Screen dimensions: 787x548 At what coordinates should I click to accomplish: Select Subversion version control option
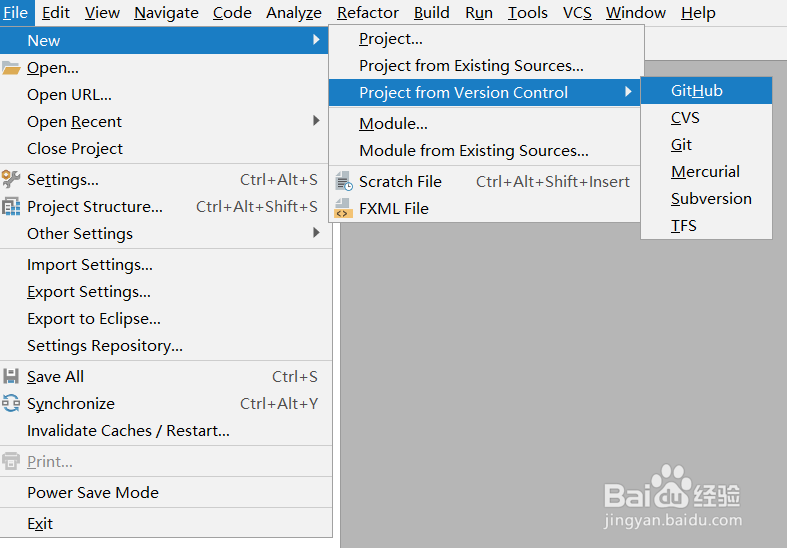pyautogui.click(x=706, y=199)
